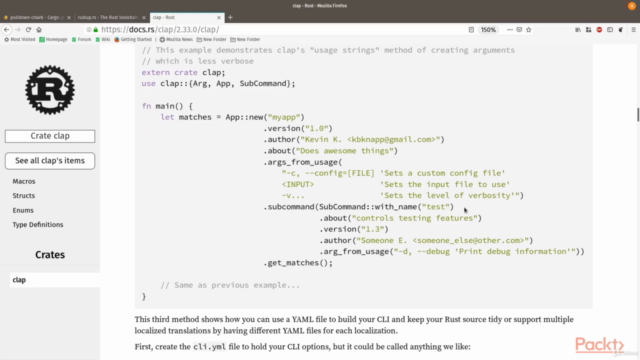The image size is (640, 360).
Task: Jump to Structs section
Action: (24, 196)
